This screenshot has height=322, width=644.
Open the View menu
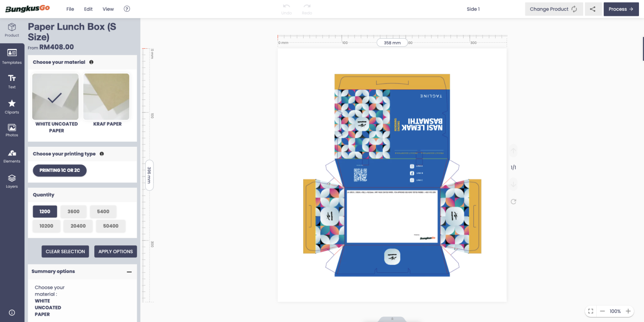pos(108,9)
